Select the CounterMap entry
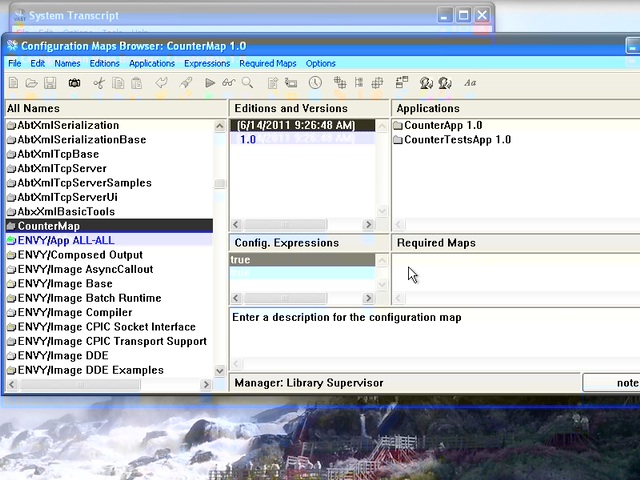 109,226
